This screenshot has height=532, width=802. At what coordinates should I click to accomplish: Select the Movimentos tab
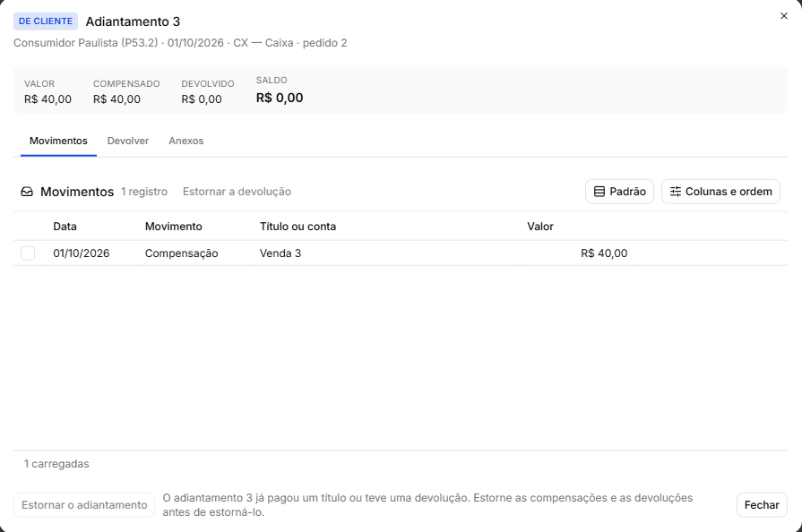point(58,141)
